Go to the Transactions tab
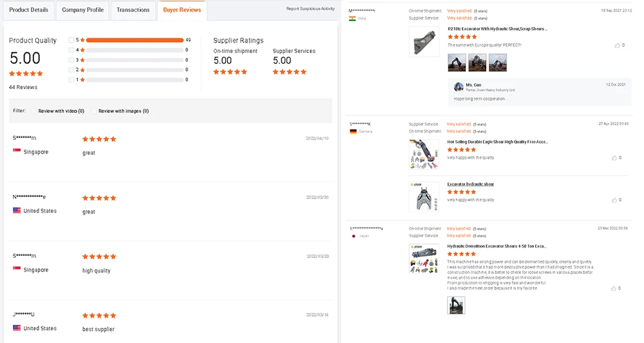The height and width of the screenshot is (343, 644). tap(133, 10)
